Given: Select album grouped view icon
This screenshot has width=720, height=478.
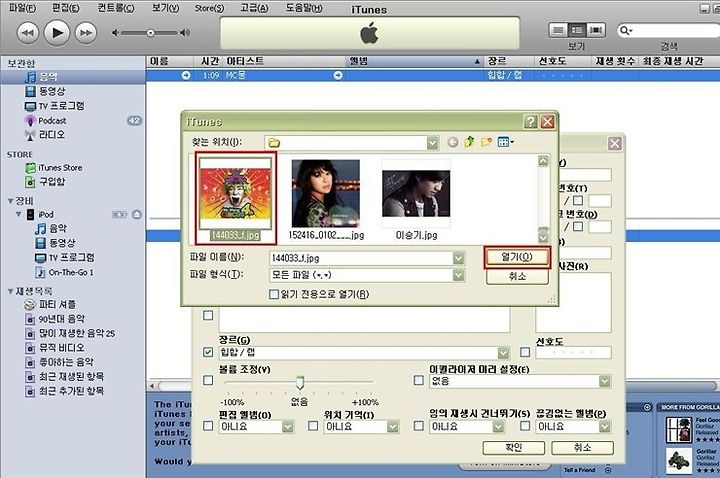Looking at the screenshot, I should pos(577,30).
